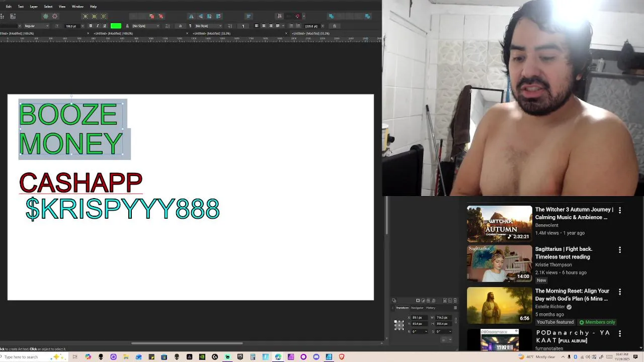644x362 pixels.
Task: Click flip vertical icon in toolbar
Action: pyautogui.click(x=200, y=16)
